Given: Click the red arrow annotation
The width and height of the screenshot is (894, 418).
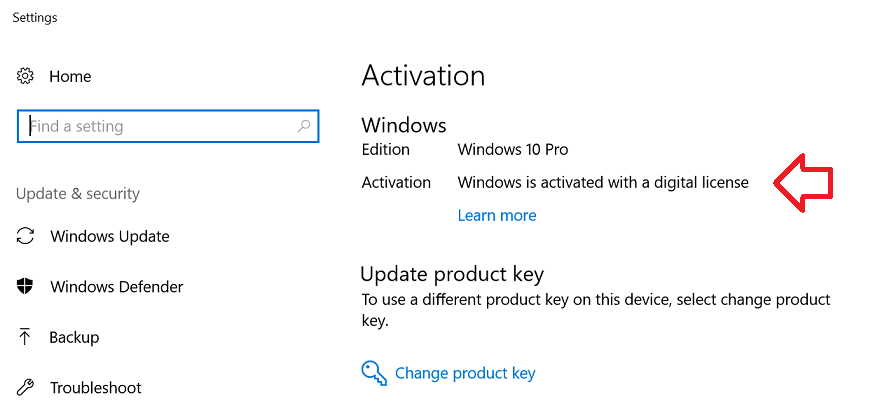Looking at the screenshot, I should click(x=803, y=182).
